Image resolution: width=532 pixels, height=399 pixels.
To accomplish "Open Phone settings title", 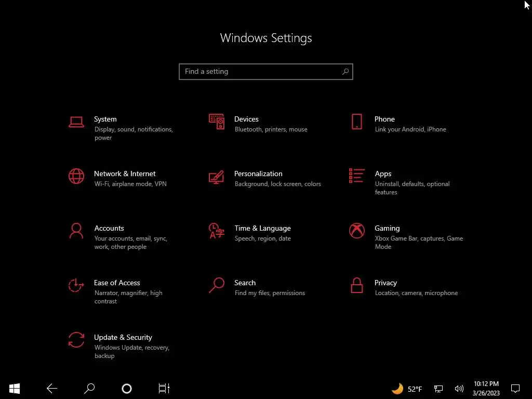I will 384,119.
